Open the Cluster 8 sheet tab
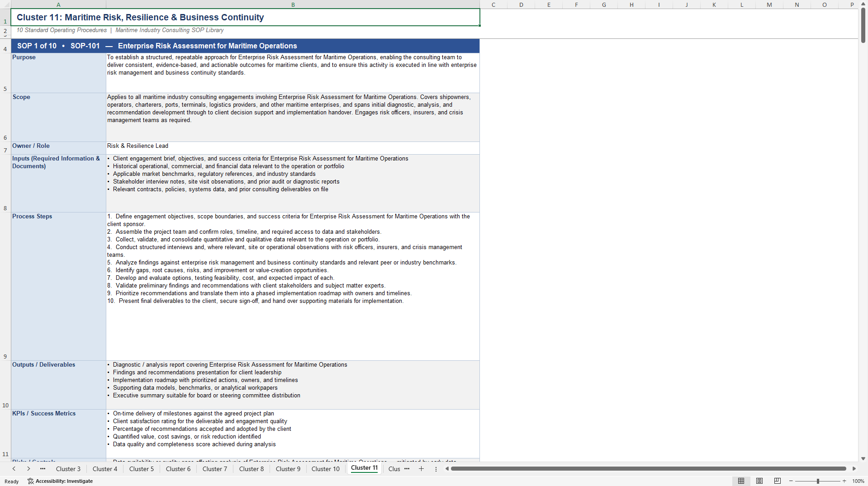 click(251, 469)
